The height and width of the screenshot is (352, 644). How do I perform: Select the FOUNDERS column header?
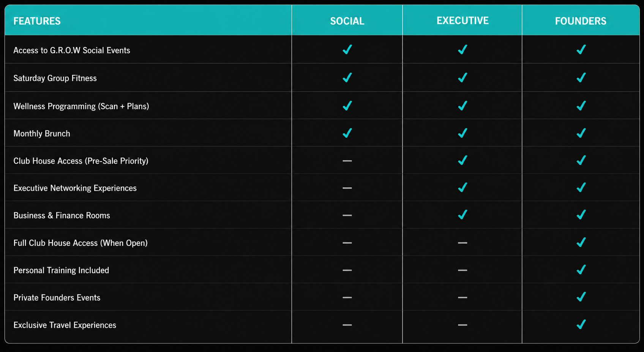(x=581, y=21)
